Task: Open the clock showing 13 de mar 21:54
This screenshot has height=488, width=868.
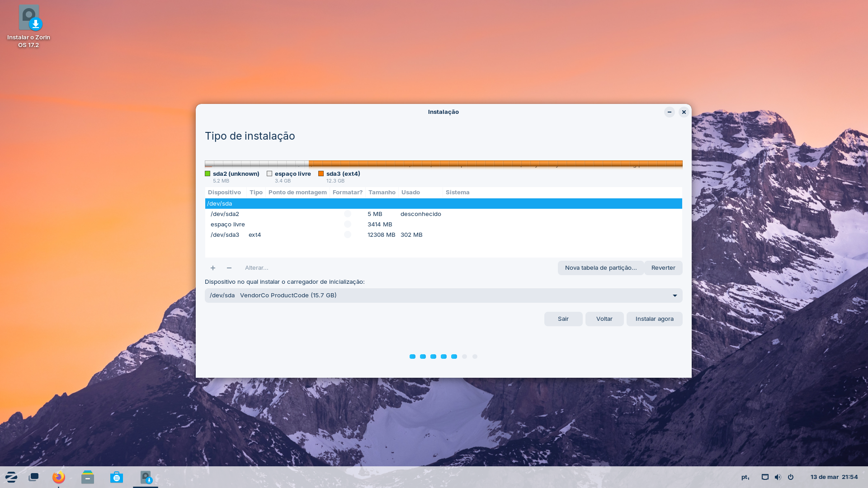Action: tap(834, 477)
